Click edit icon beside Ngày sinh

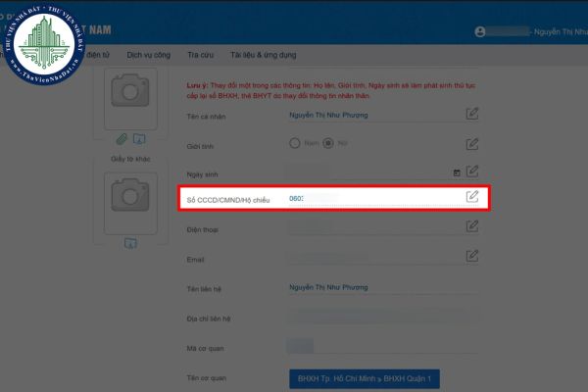472,172
